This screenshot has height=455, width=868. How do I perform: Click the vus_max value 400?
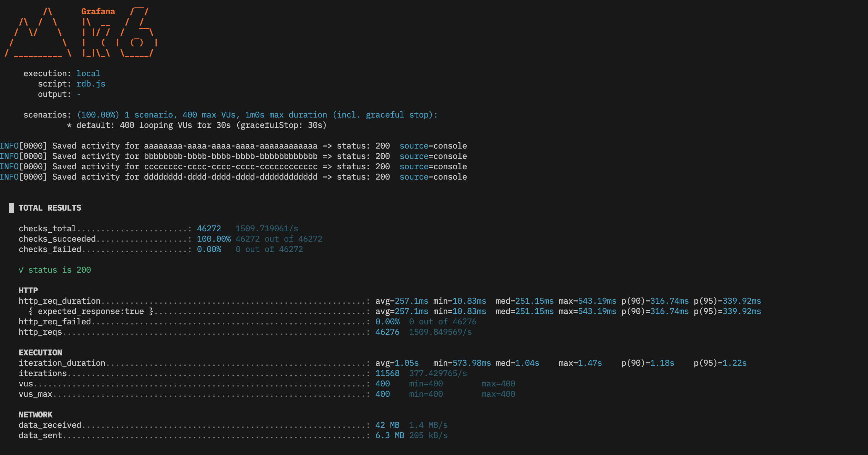pos(383,394)
